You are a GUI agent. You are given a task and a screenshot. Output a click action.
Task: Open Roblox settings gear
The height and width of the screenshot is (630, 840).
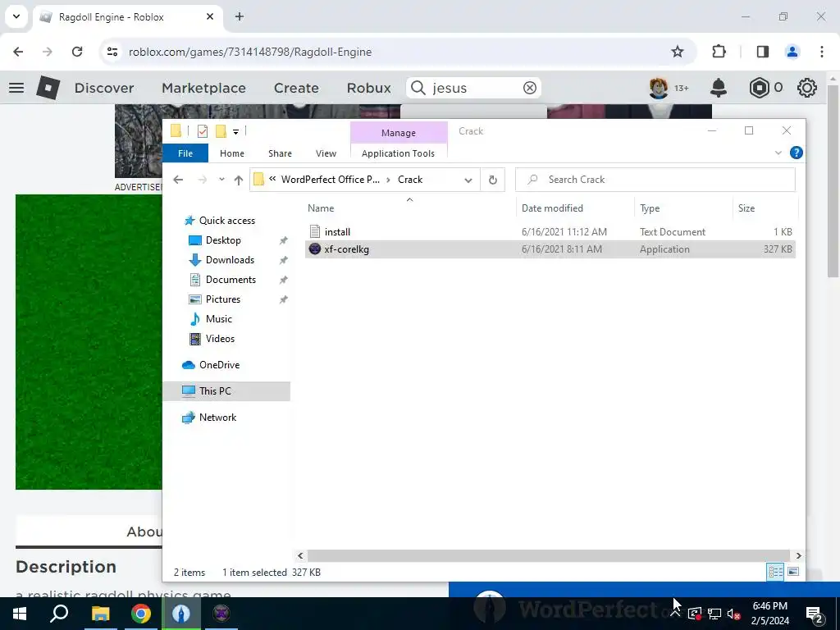tap(807, 88)
